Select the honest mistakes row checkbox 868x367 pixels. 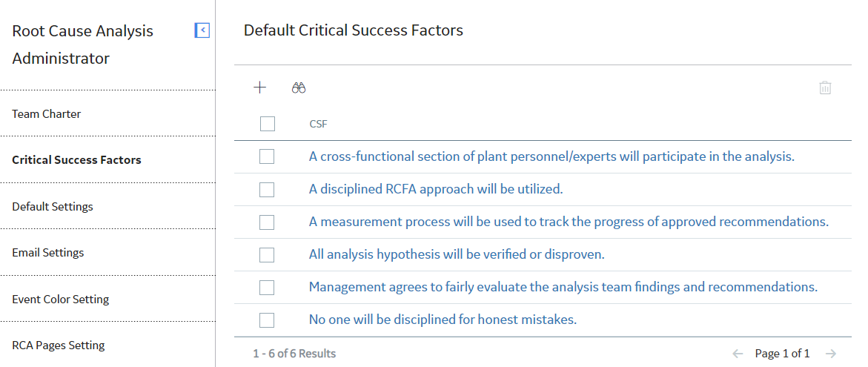point(267,320)
